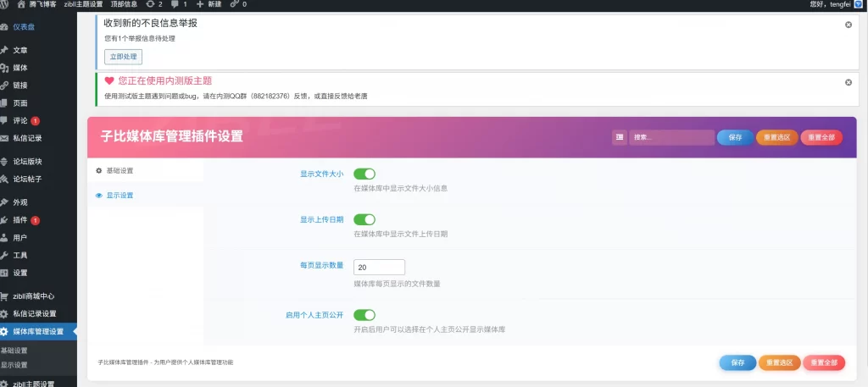Viewport: 868px width, 387px height.
Task: Open the tengfei user avatar
Action: [859, 4]
